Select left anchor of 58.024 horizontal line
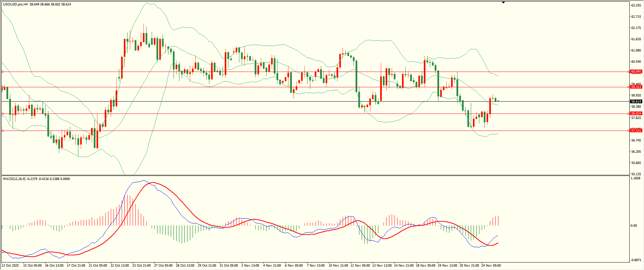 pos(2,114)
